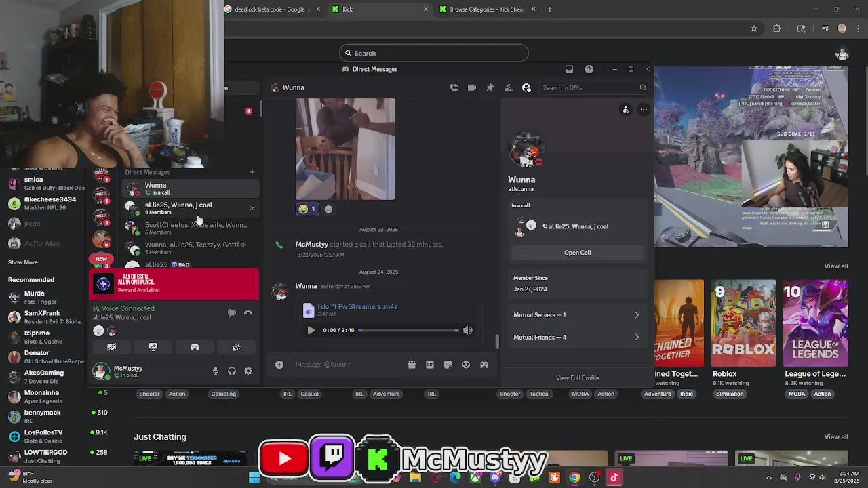Toggle the laughing emoji reaction

307,209
